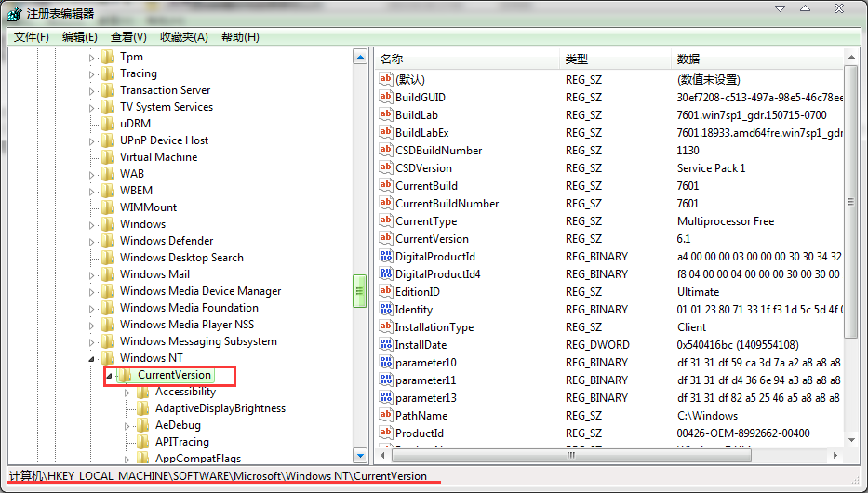
Task: Click the registry path in status bar
Action: coord(218,476)
